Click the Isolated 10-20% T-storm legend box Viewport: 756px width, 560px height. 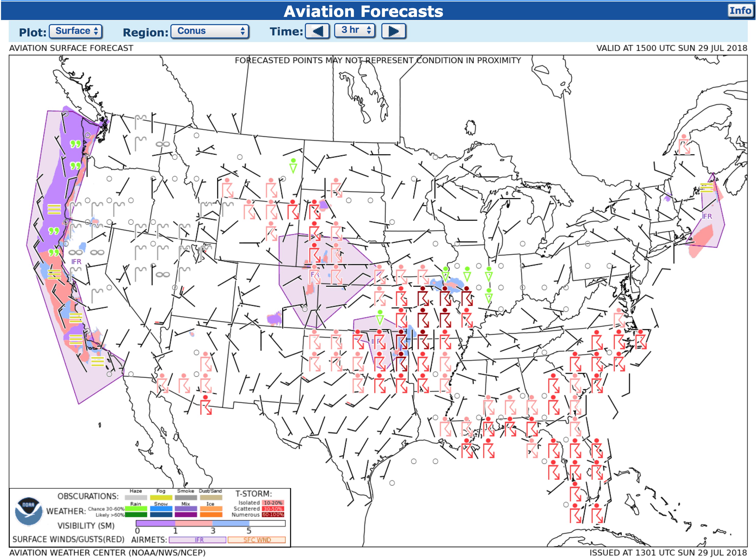tap(273, 503)
